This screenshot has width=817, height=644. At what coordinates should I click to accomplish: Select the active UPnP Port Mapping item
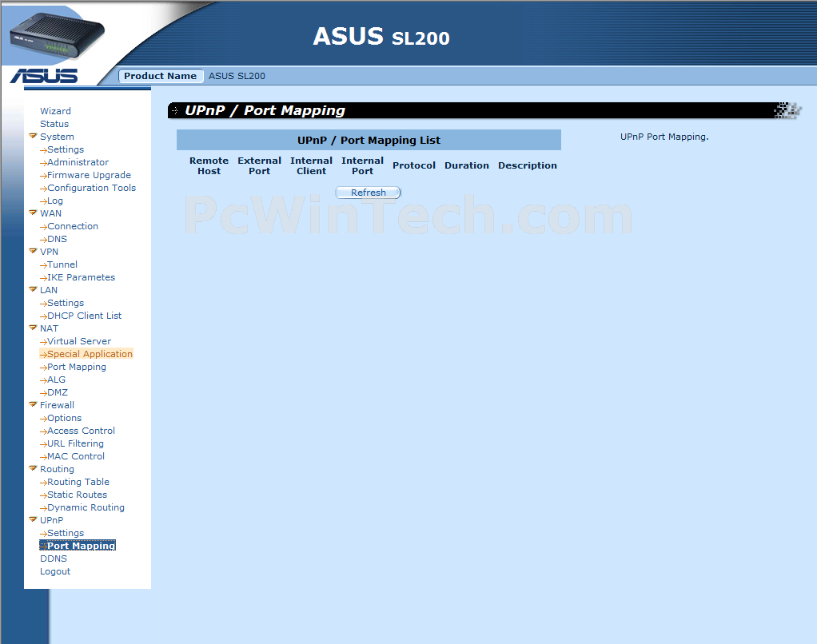click(78, 546)
